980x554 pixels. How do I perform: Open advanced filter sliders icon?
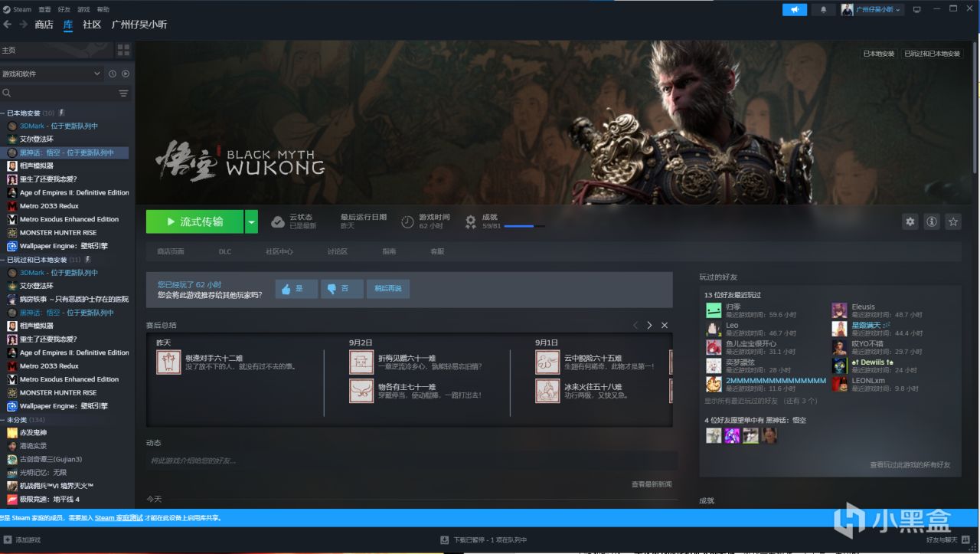click(123, 93)
